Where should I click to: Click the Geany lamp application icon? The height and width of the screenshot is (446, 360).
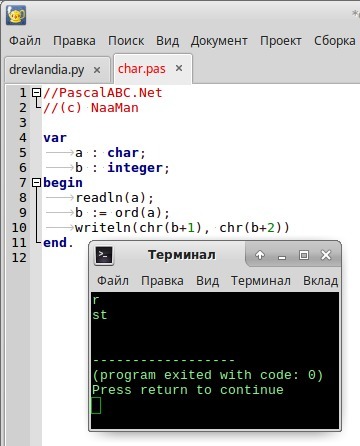click(x=16, y=15)
